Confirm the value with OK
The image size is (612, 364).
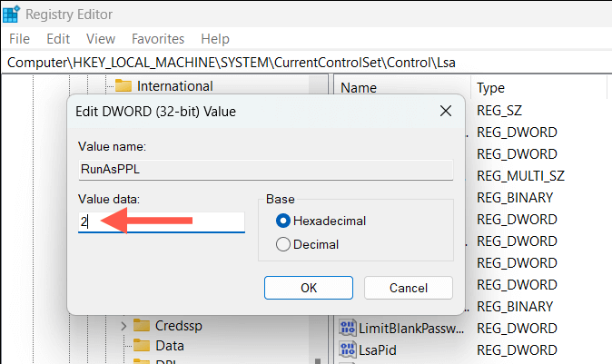pyautogui.click(x=308, y=288)
